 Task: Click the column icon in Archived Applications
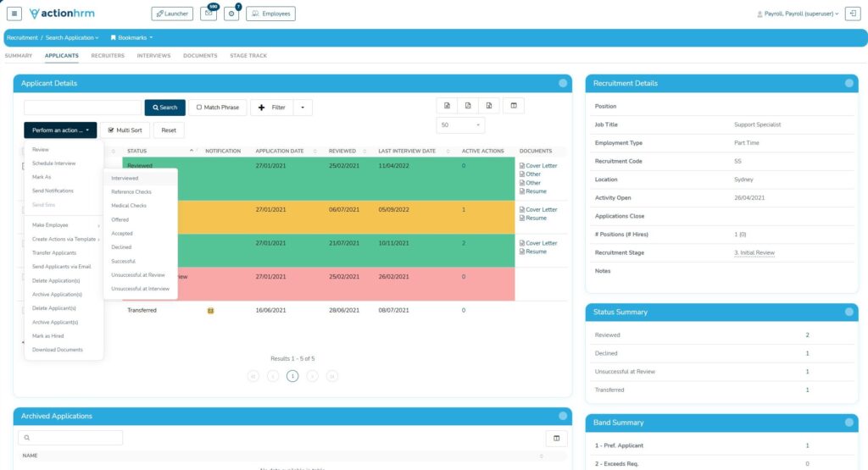(x=556, y=438)
